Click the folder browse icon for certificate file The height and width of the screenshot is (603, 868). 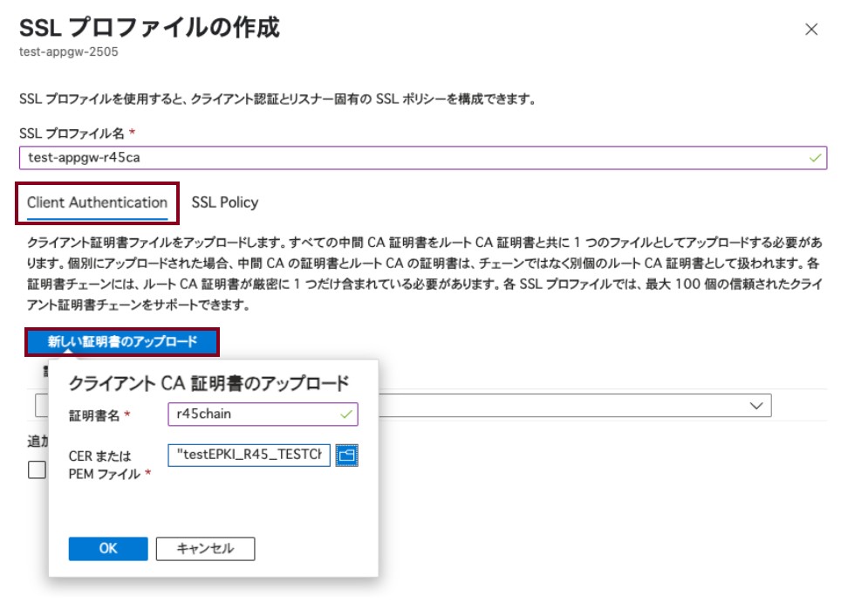[x=348, y=455]
